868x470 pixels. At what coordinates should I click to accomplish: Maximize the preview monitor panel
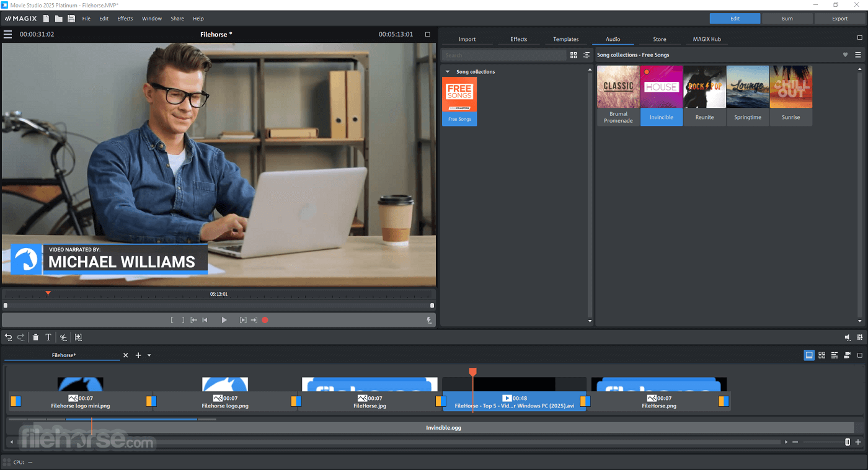428,34
